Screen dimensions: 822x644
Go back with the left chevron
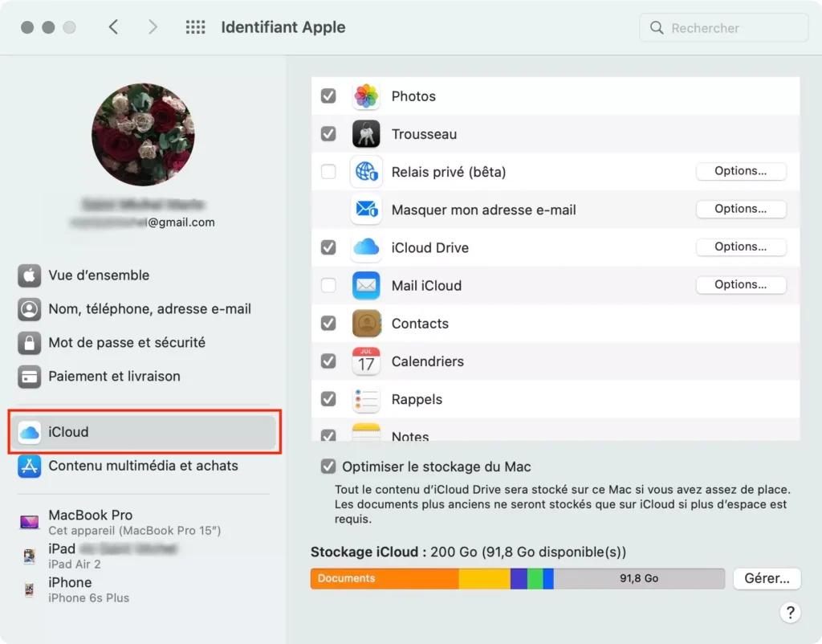point(113,26)
